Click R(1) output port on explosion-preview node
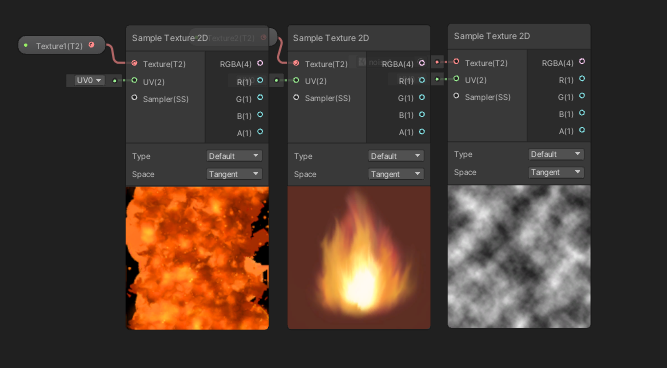This screenshot has width=667, height=368. click(x=260, y=80)
